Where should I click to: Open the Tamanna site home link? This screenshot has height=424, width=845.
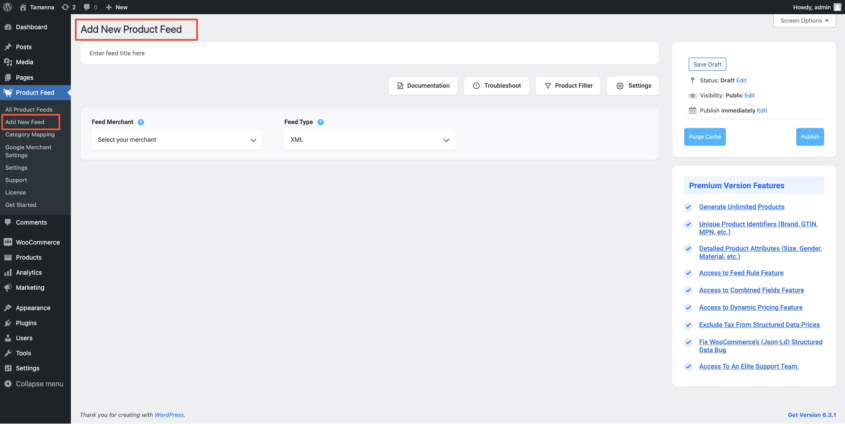(x=37, y=7)
